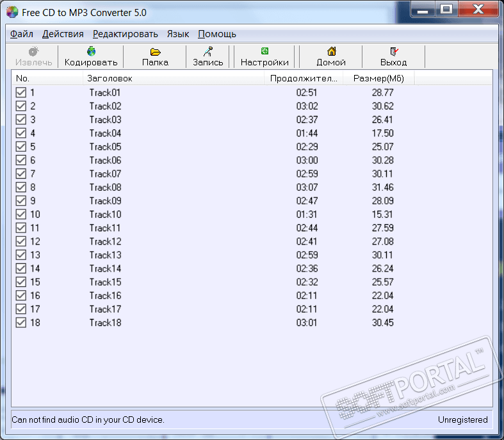Select the Track01 title
504x440 pixels.
click(x=105, y=93)
